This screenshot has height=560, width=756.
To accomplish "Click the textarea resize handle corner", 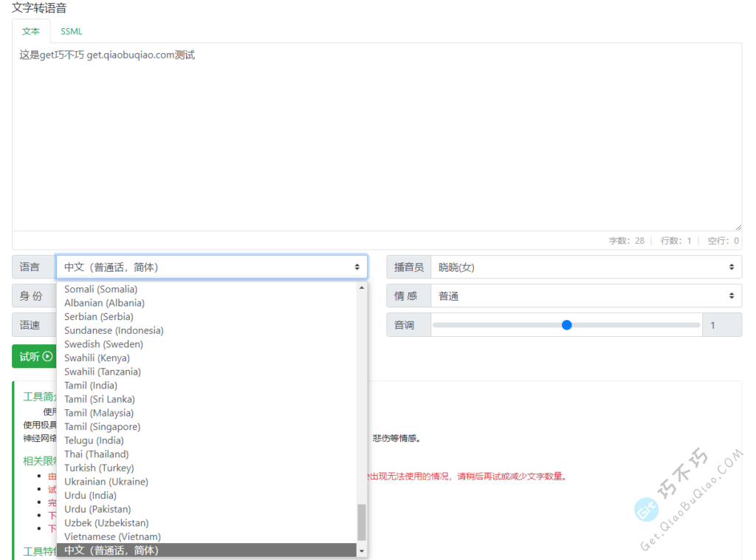I will [x=738, y=227].
